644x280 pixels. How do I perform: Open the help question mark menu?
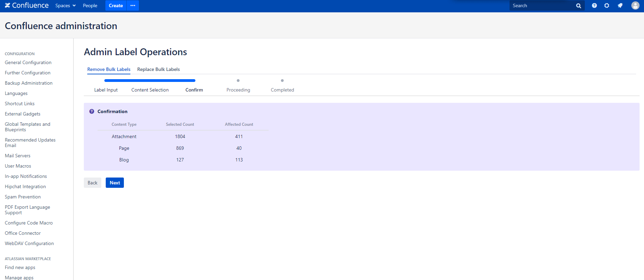point(594,5)
